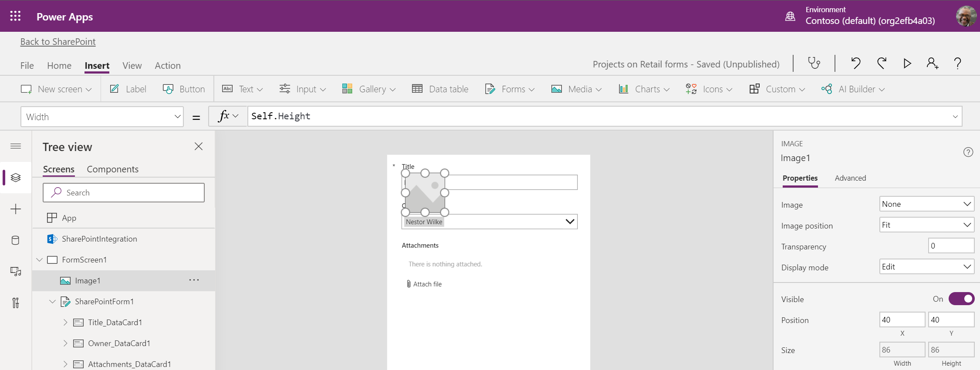Open the app launcher waffle icon
This screenshot has width=980, height=370.
(x=15, y=16)
